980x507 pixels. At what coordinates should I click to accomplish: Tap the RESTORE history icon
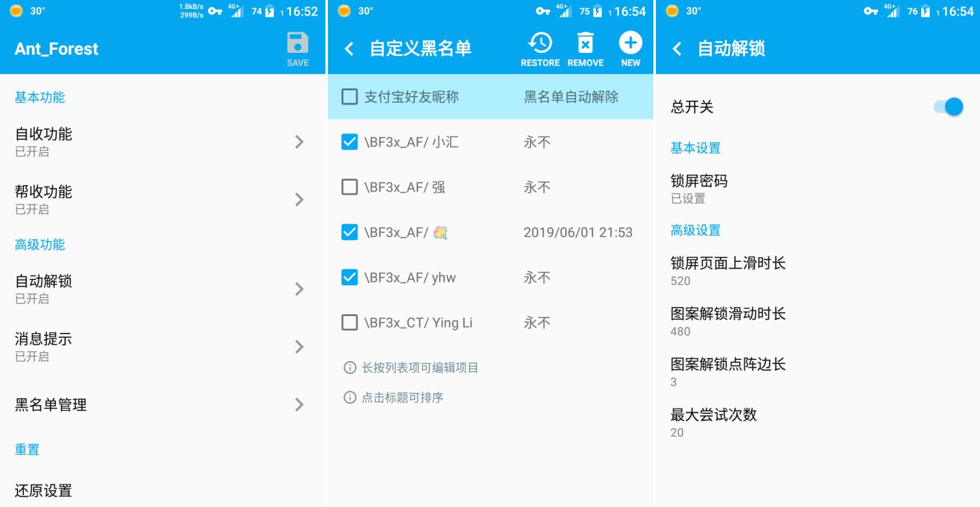540,44
